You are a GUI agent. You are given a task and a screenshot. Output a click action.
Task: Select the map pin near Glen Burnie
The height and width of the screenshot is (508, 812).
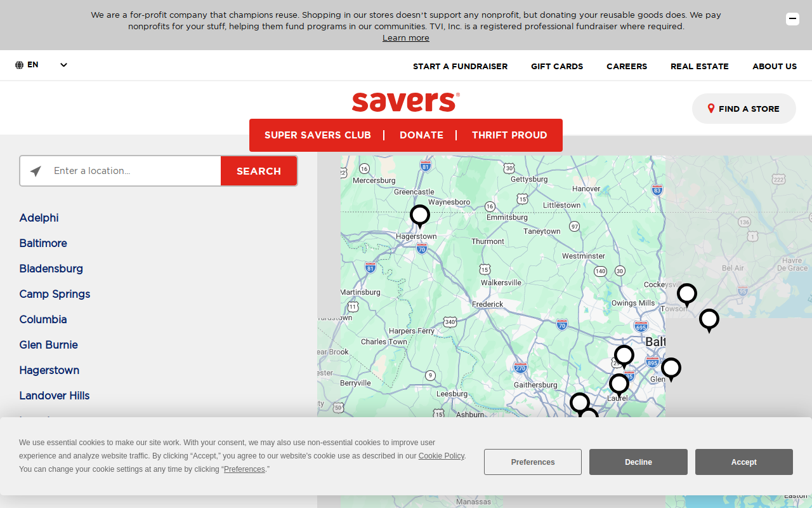point(671,370)
